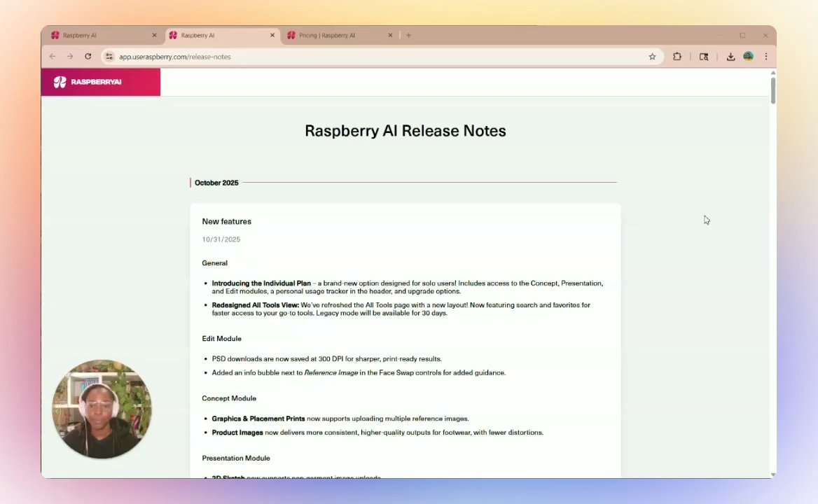Image resolution: width=818 pixels, height=504 pixels.
Task: Open Chrome three-dot menu
Action: tap(766, 56)
